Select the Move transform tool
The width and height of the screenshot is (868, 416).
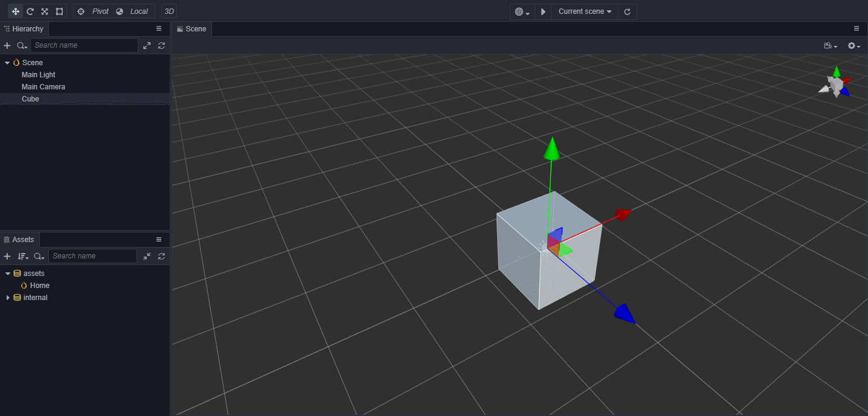(x=16, y=11)
